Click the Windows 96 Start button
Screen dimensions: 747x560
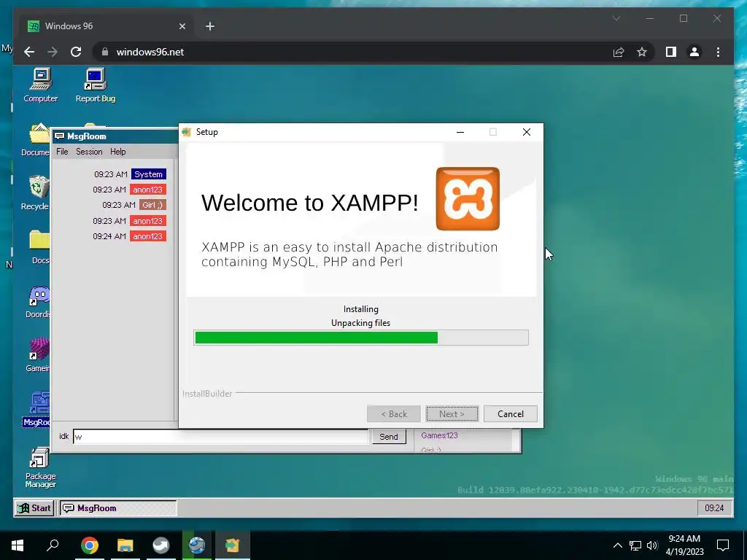[34, 508]
